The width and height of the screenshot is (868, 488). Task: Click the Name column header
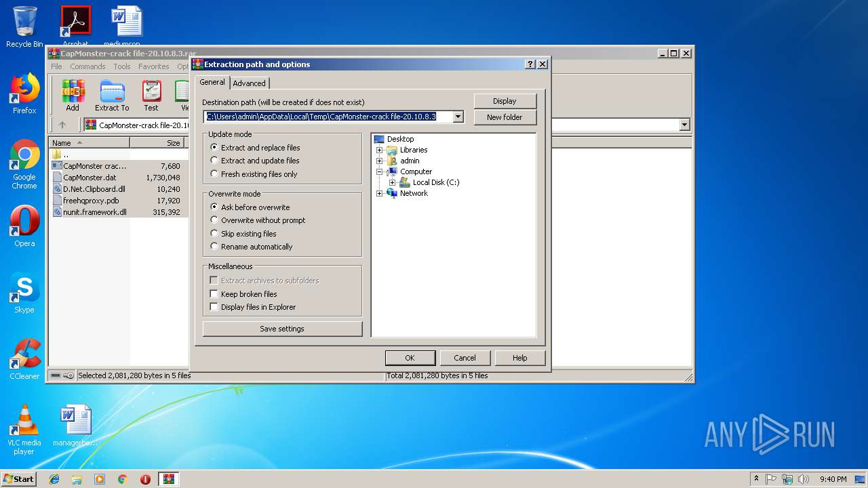90,143
